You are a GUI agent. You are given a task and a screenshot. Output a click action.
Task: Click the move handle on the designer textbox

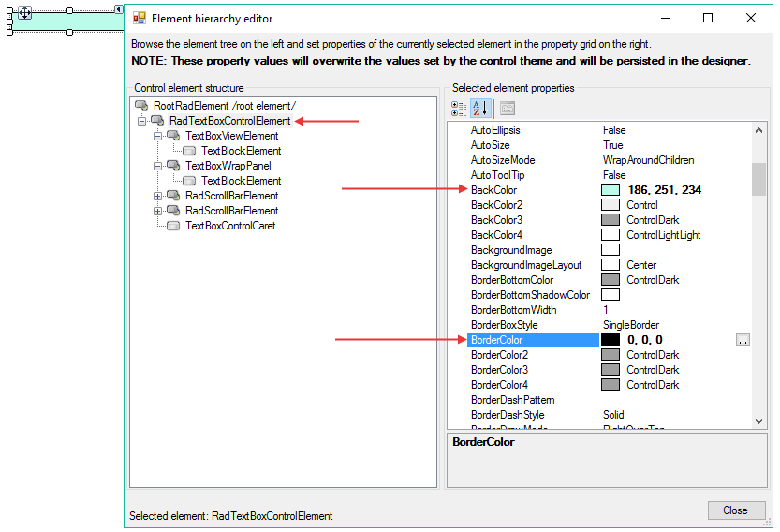pyautogui.click(x=25, y=12)
